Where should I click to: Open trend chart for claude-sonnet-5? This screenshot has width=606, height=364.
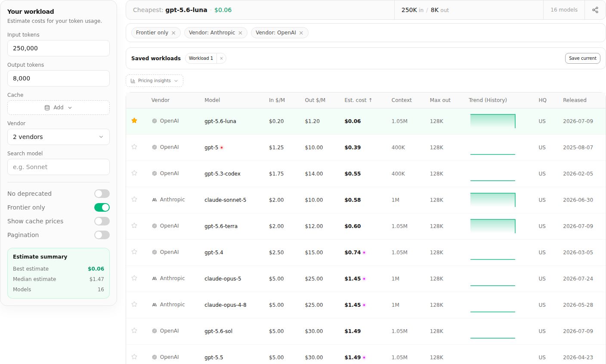point(493,200)
